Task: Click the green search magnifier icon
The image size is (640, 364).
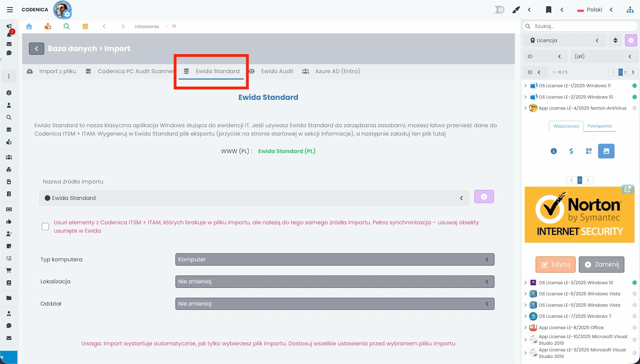Action: pyautogui.click(x=66, y=27)
